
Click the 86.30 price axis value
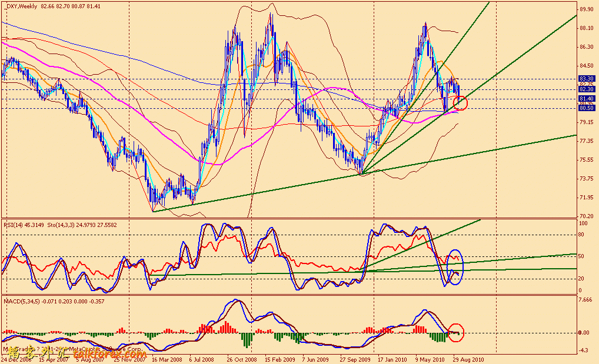click(x=587, y=47)
